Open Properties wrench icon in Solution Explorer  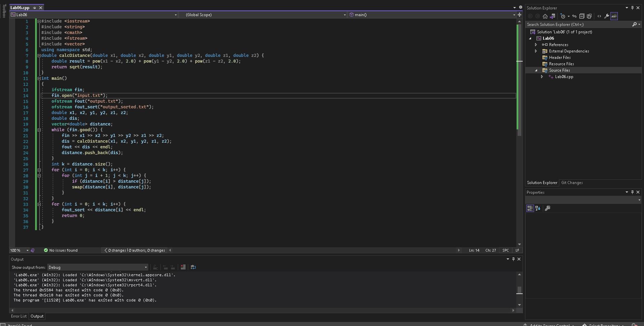pyautogui.click(x=607, y=16)
